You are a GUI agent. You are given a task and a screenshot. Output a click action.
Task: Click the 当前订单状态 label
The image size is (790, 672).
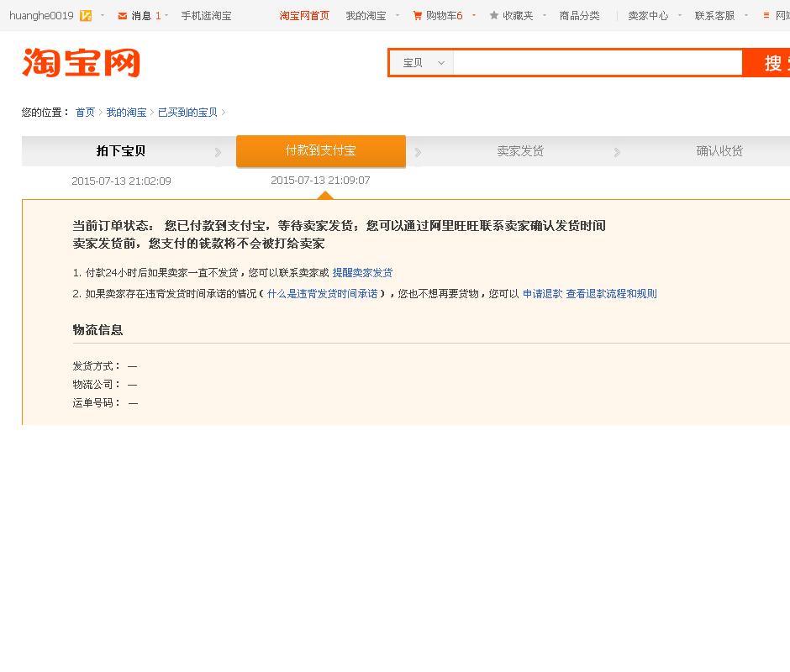click(113, 226)
